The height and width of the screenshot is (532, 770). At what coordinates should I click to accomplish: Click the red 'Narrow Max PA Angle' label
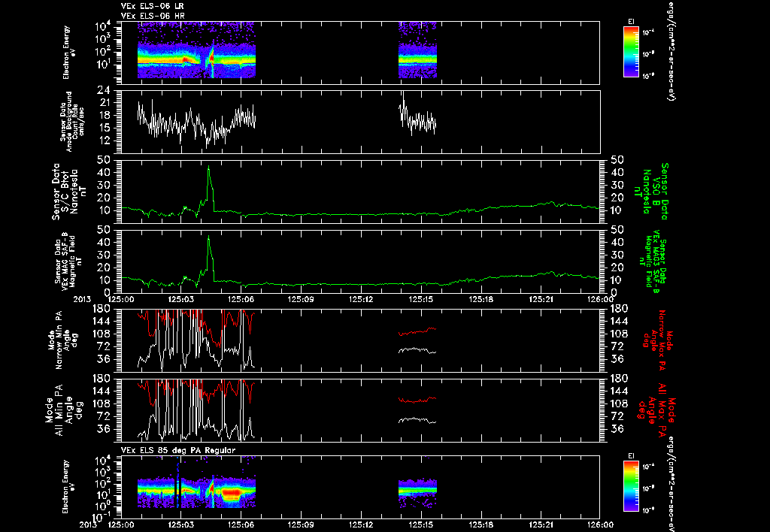[658, 340]
